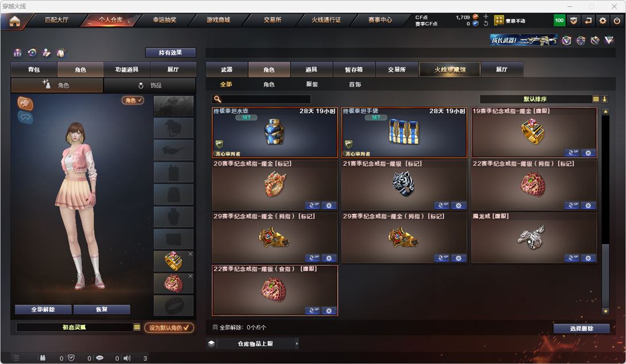The height and width of the screenshot is (364, 626).
Task: Switch to the 火线珍藏馆 tab
Action: [x=450, y=69]
